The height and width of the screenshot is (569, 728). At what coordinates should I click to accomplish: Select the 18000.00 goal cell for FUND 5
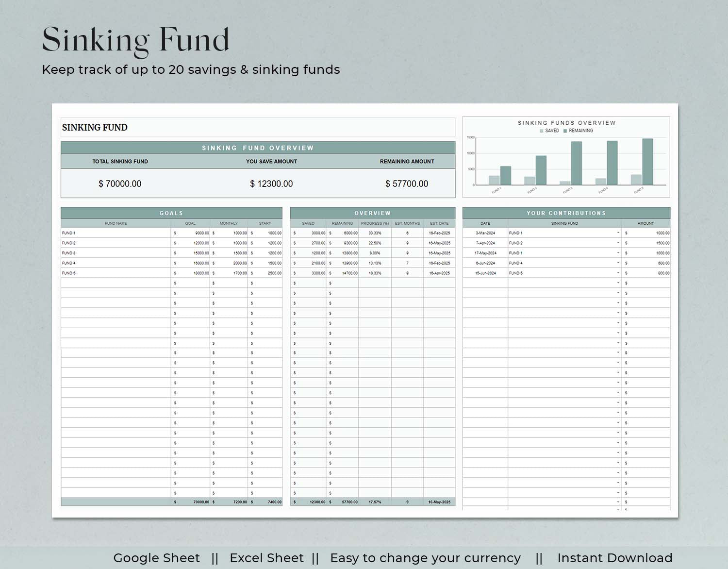click(190, 273)
